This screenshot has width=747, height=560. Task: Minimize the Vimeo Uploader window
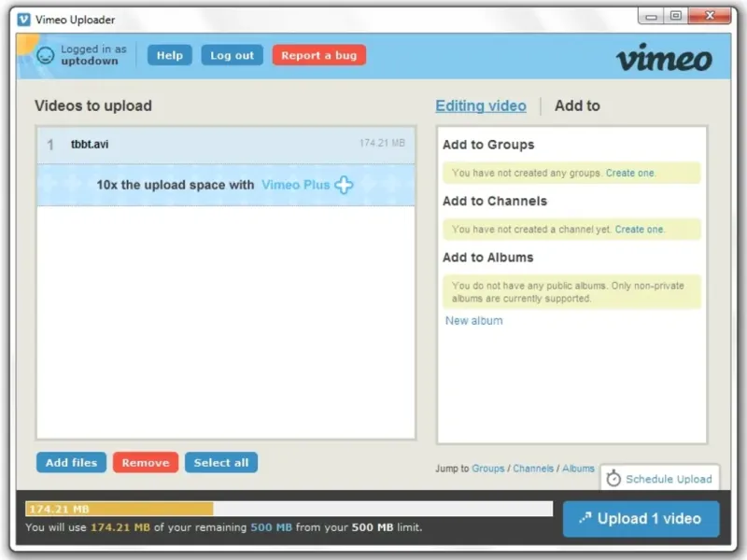(651, 16)
